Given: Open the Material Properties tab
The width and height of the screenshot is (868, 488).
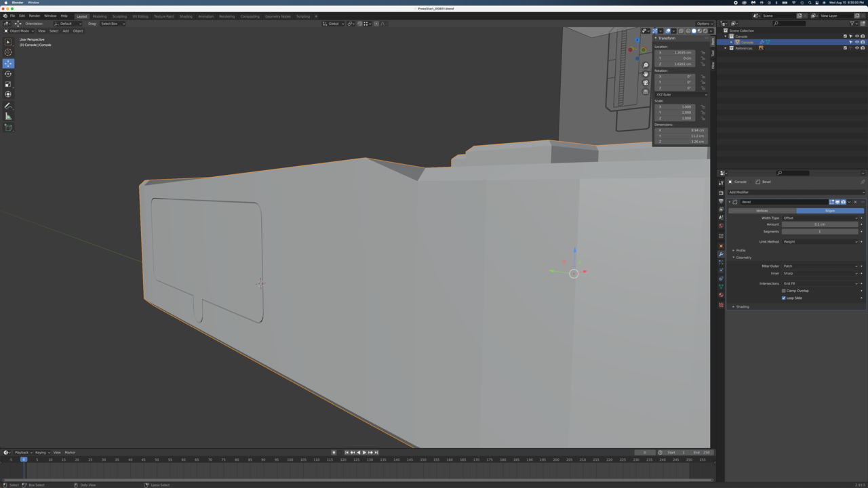Looking at the screenshot, I should point(721,293).
